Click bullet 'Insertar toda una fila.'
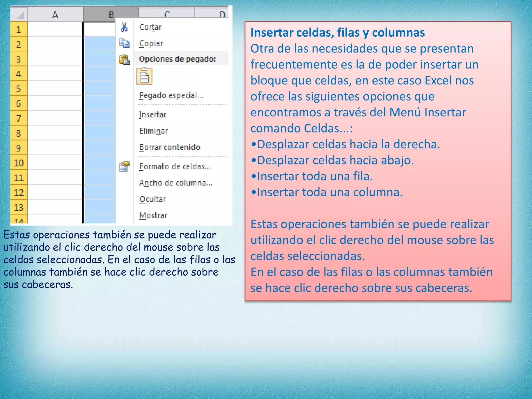This screenshot has height=399, width=532. 312,176
